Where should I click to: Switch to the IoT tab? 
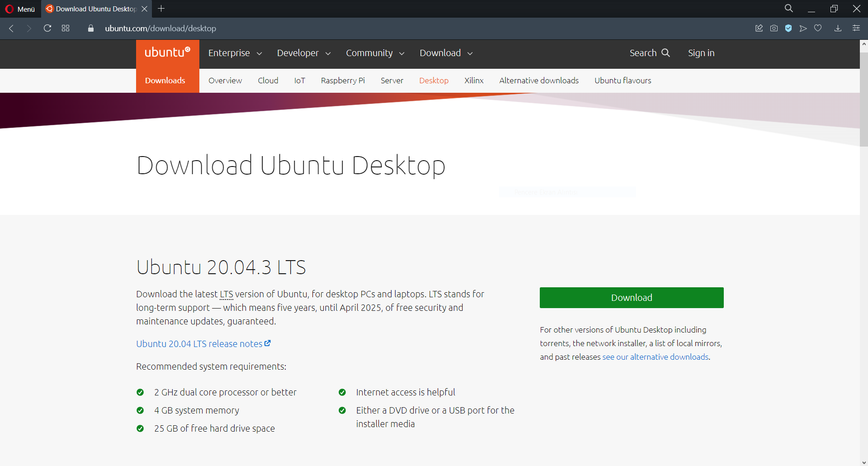[x=300, y=81]
